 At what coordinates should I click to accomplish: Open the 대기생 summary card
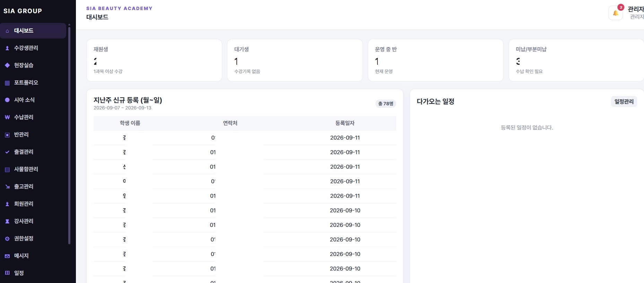click(295, 60)
